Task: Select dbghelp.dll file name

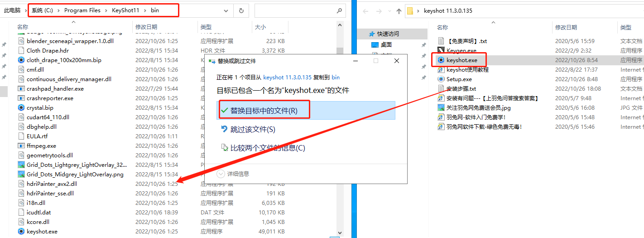Action: (42, 126)
